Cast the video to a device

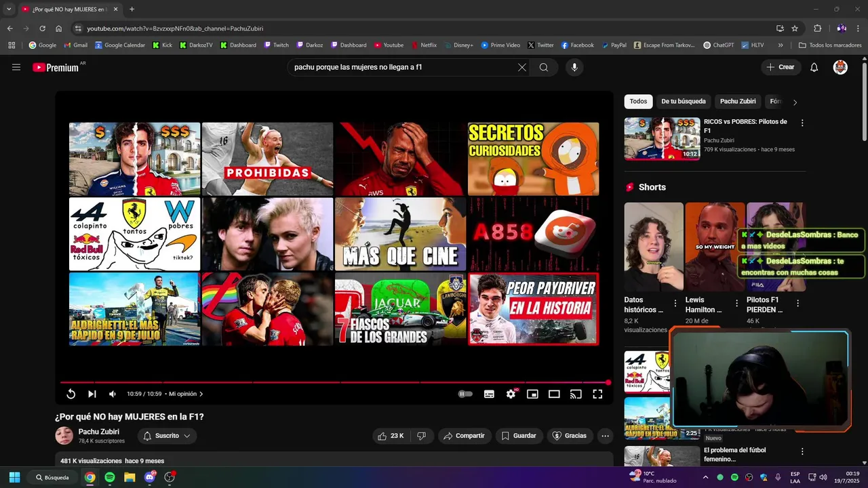tap(576, 394)
